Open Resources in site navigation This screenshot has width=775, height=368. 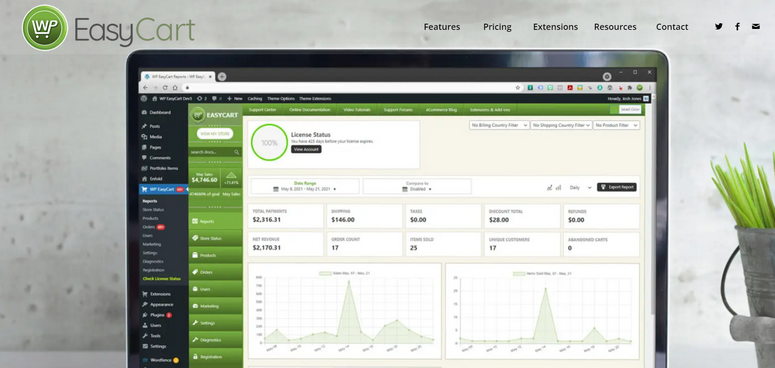[615, 27]
